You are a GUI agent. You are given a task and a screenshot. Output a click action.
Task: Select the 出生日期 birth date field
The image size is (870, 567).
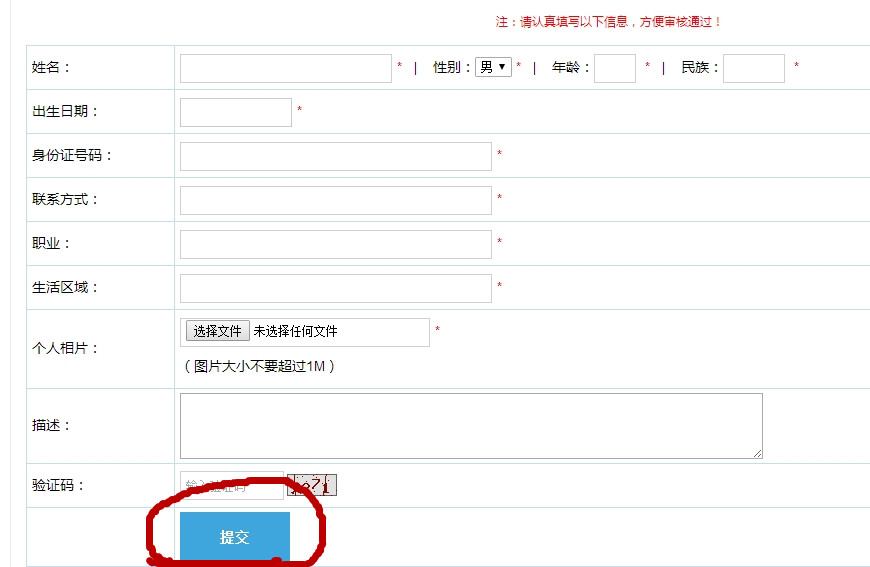click(x=236, y=112)
